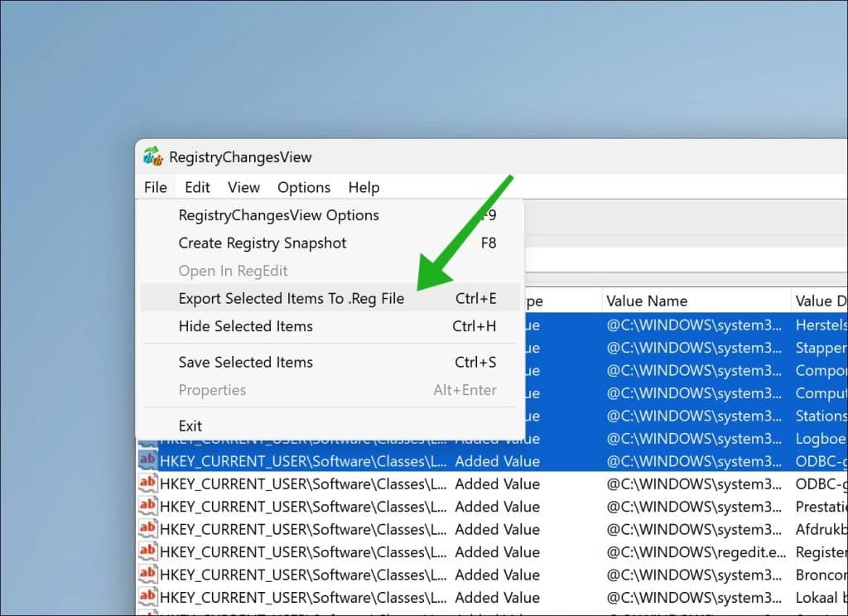Open the File menu
Viewport: 848px width, 616px height.
(x=155, y=187)
